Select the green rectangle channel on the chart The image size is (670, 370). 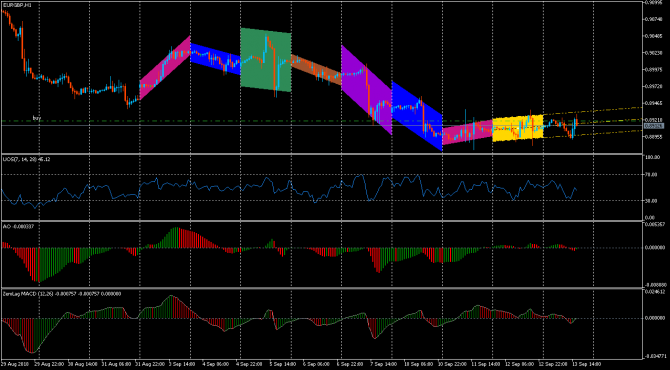(266, 60)
